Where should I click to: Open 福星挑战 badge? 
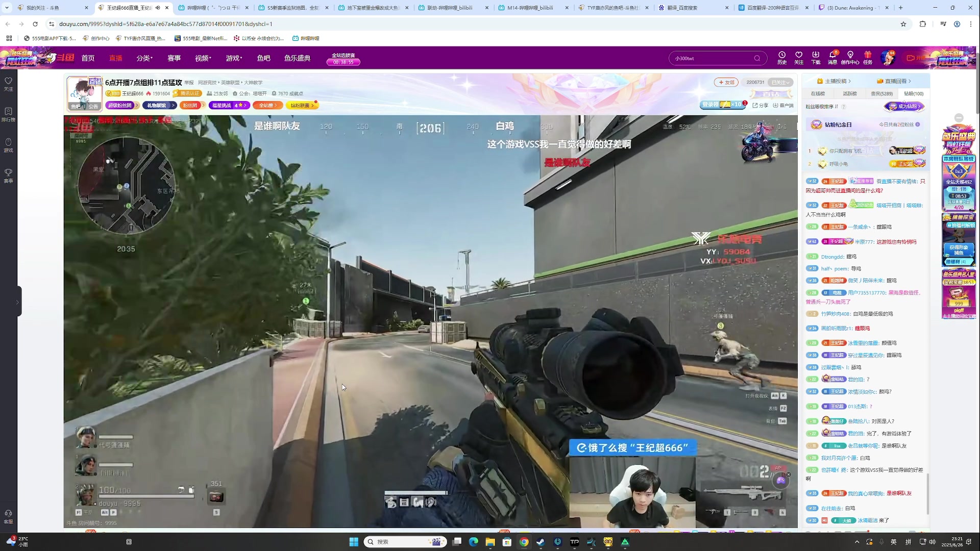pos(229,106)
